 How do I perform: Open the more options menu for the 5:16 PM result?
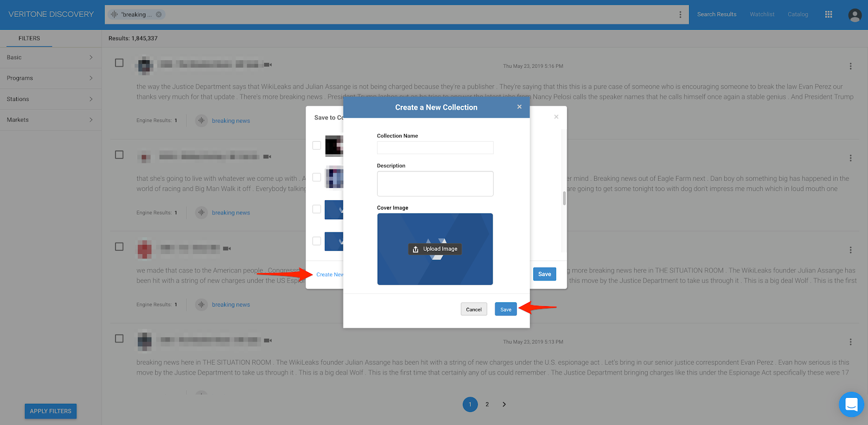[x=850, y=66]
